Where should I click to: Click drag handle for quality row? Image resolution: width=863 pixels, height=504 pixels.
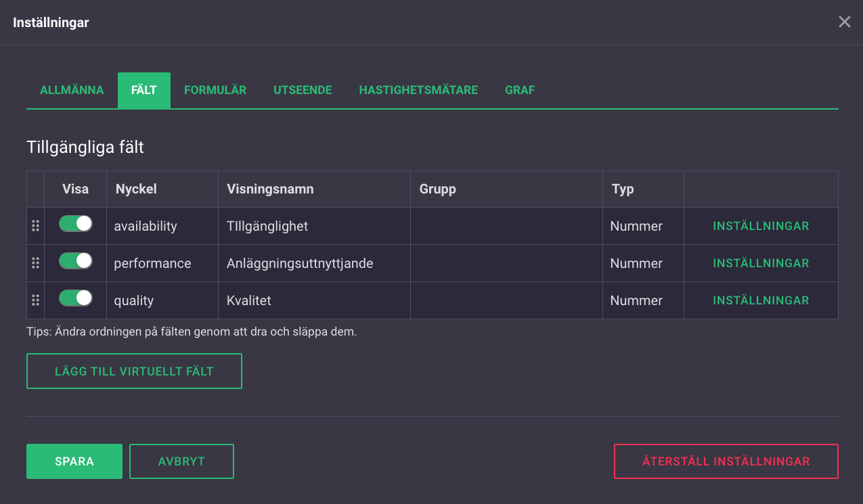36,300
